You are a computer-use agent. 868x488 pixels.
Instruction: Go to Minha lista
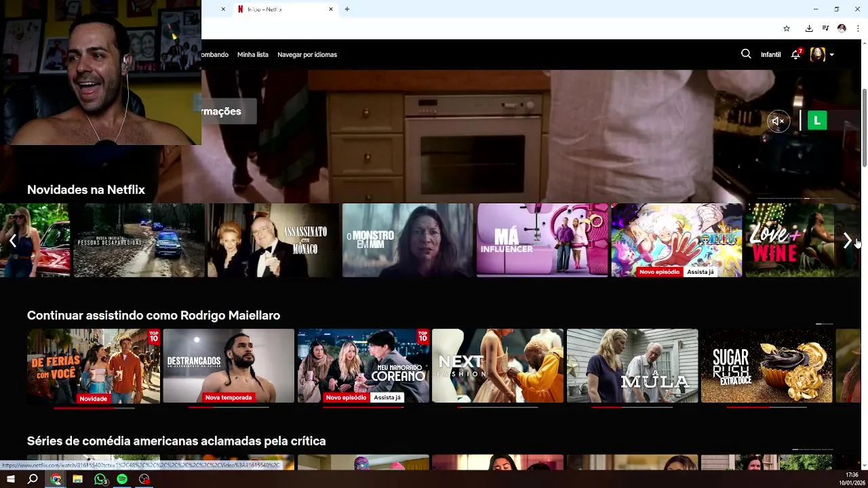(x=253, y=54)
